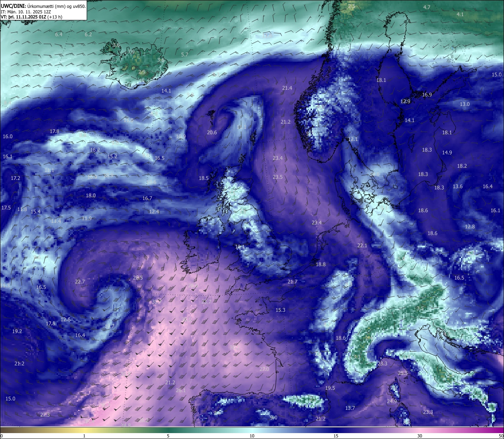504x439 pixels.
Task: Click the 22.1 value on the map
Action: [x=362, y=246]
